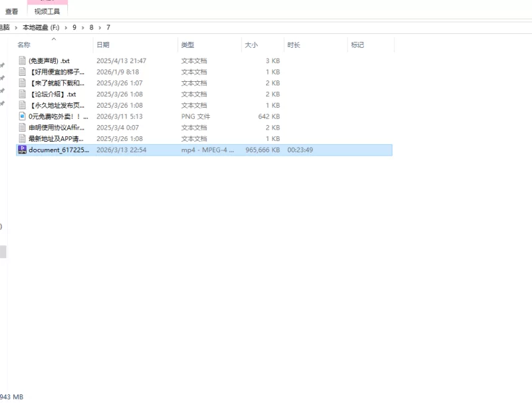The image size is (532, 403).
Task: Click the (免责声明).txt file icon
Action: [22, 61]
